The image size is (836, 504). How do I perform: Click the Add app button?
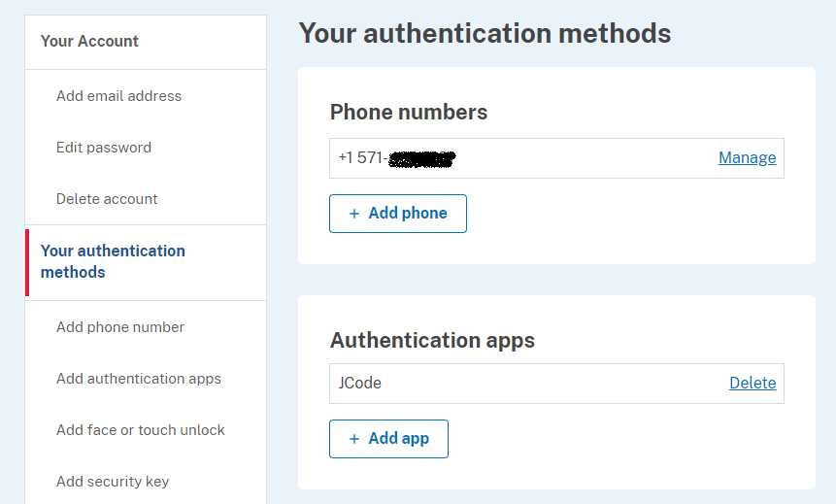[x=388, y=439]
